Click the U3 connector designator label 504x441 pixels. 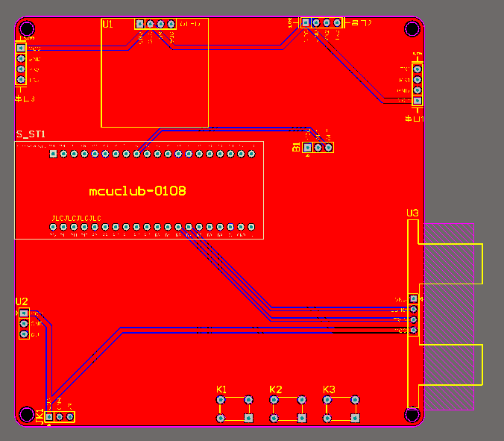coord(412,213)
